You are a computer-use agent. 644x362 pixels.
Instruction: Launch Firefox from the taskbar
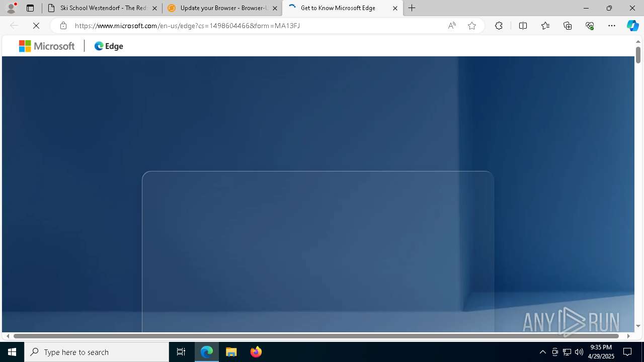tap(256, 352)
